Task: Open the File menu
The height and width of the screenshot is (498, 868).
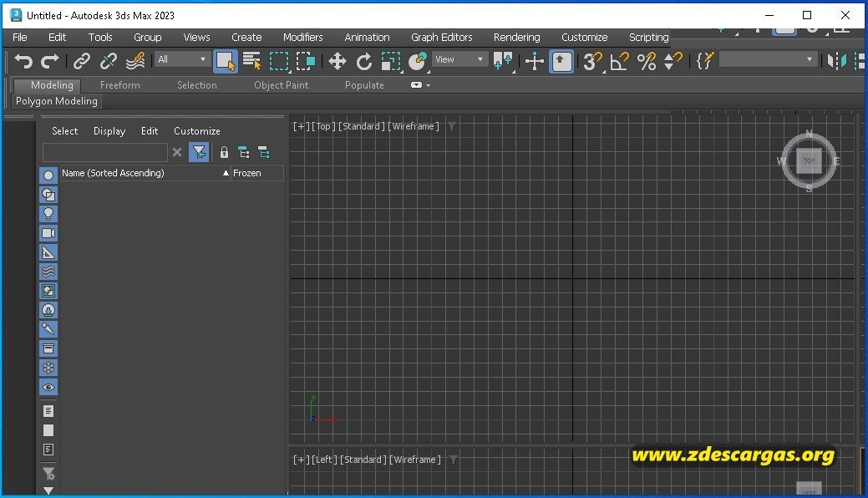Action: (x=20, y=37)
